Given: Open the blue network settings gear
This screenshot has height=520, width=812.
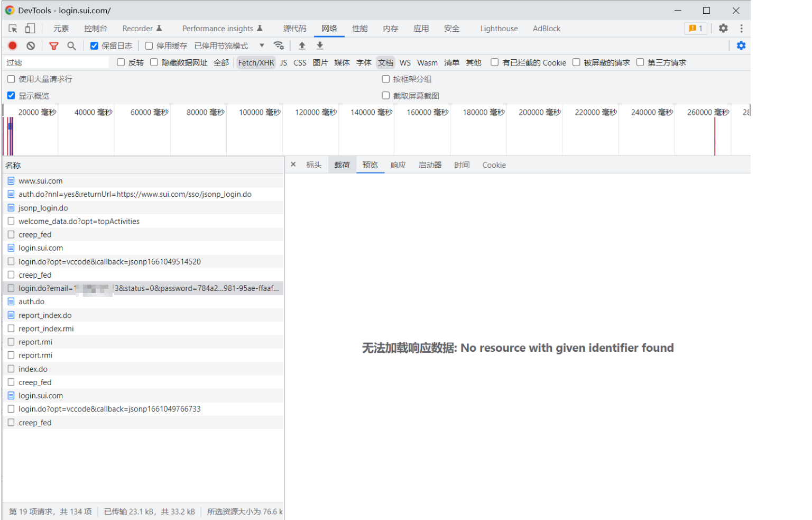Looking at the screenshot, I should tap(741, 45).
